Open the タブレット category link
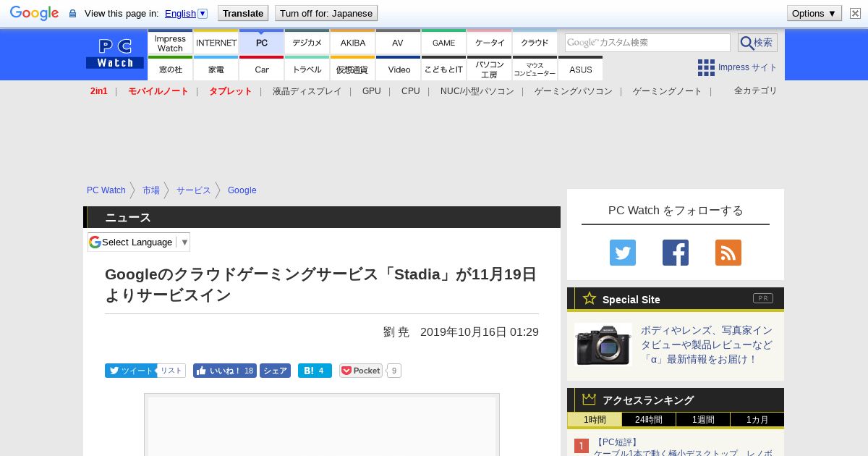This screenshot has width=868, height=456. coord(231,91)
